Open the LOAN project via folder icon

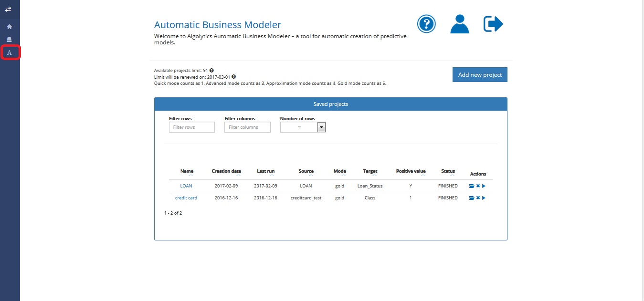(x=472, y=186)
